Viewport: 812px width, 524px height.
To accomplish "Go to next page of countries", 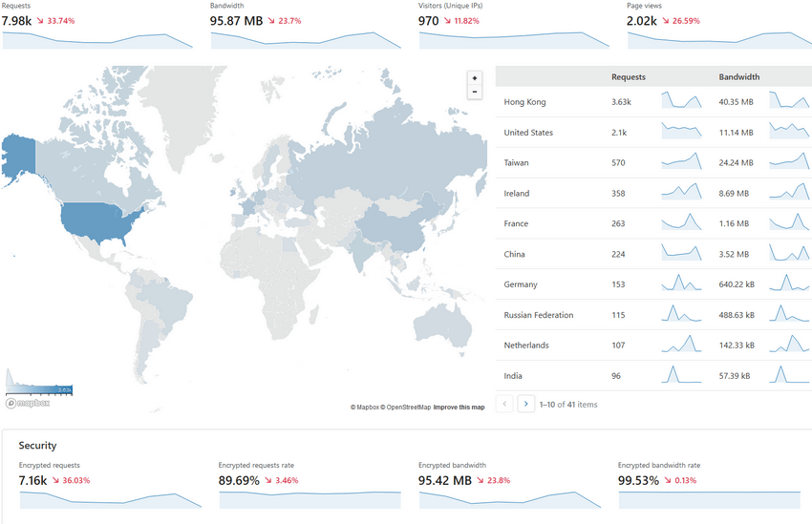I will 525,404.
